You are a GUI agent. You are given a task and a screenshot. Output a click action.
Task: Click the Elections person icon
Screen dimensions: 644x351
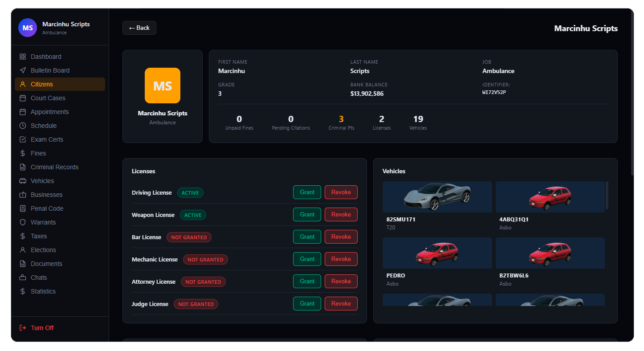(23, 250)
